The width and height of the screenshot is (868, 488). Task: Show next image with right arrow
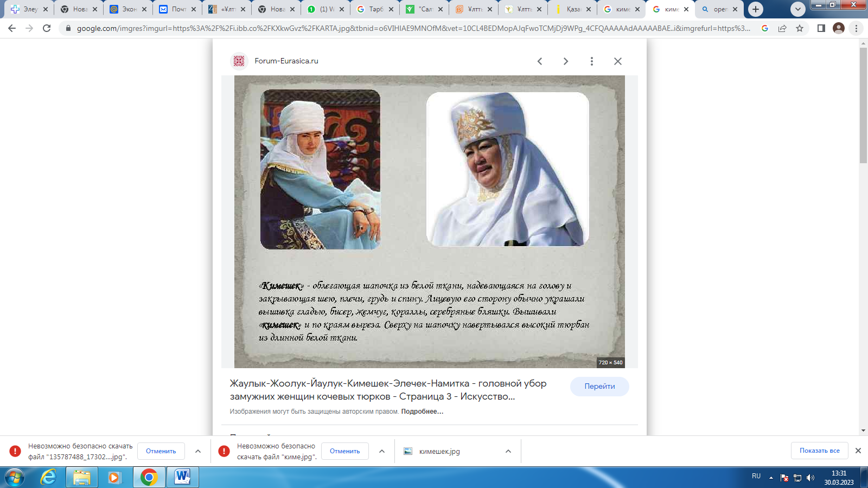[565, 61]
